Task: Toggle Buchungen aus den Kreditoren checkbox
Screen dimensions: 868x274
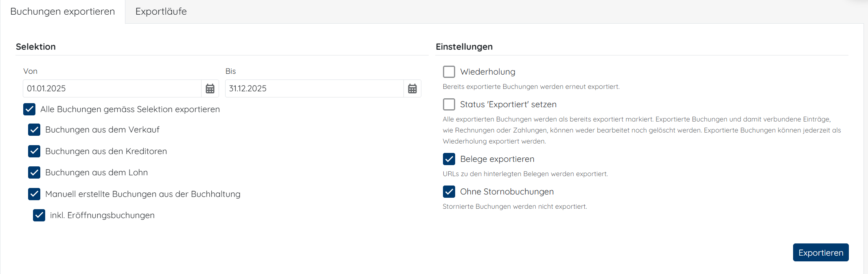Action: click(x=34, y=151)
